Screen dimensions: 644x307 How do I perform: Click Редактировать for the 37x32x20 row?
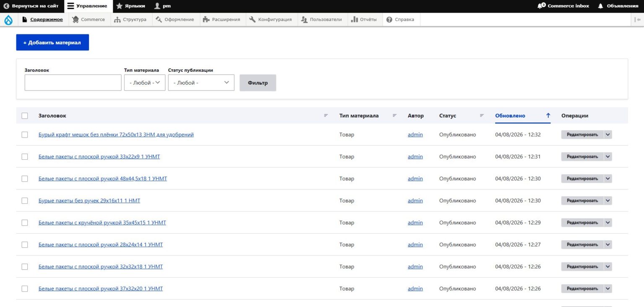[582, 289]
